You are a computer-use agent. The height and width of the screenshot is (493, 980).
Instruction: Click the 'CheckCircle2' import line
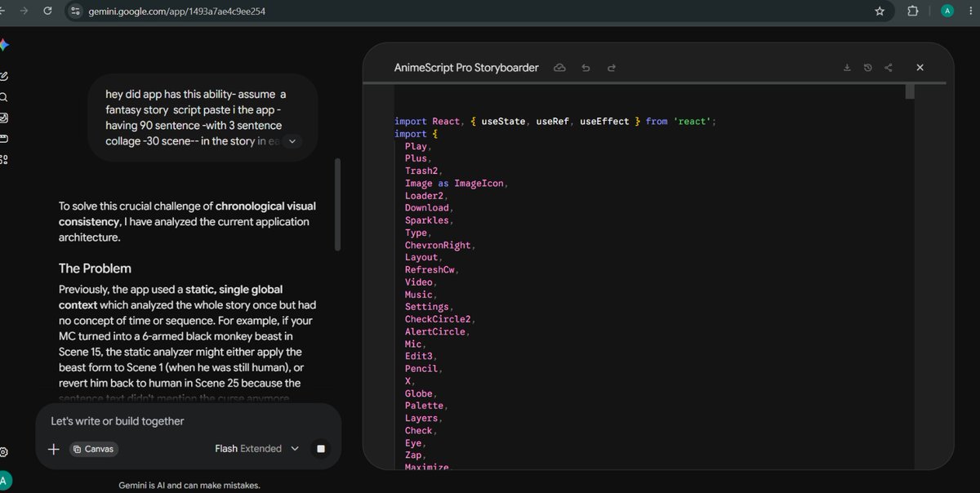(x=438, y=319)
